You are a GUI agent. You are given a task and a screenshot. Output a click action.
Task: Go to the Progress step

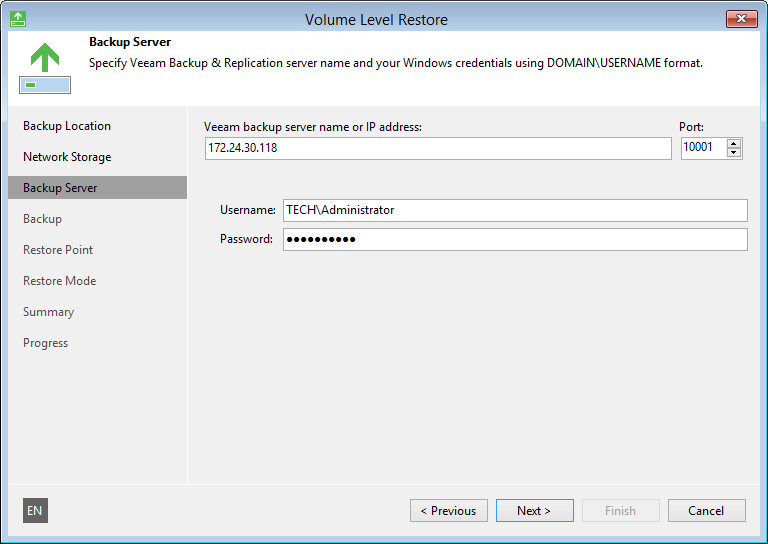pyautogui.click(x=45, y=343)
